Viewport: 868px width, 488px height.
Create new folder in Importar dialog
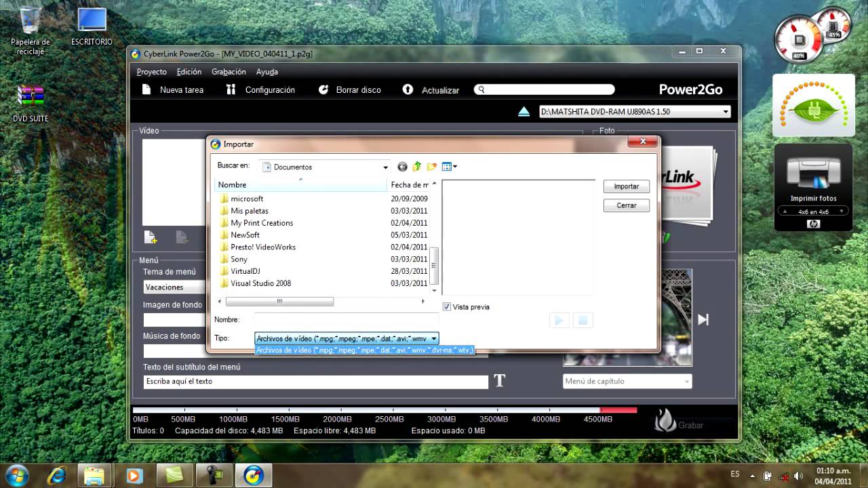431,167
